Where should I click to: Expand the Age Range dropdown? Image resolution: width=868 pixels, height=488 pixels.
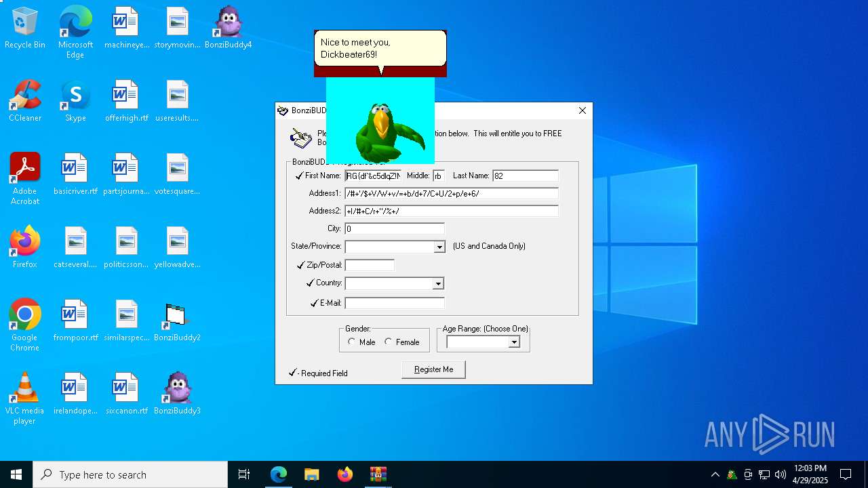point(514,342)
